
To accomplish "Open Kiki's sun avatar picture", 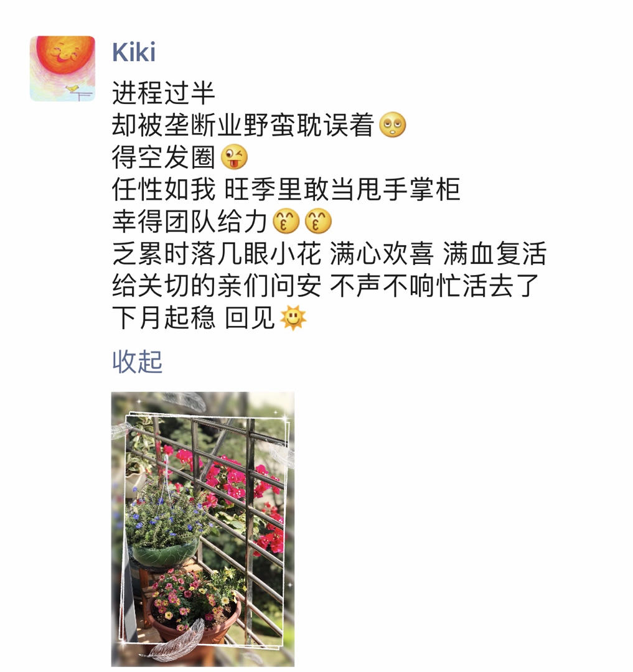I will [x=63, y=68].
